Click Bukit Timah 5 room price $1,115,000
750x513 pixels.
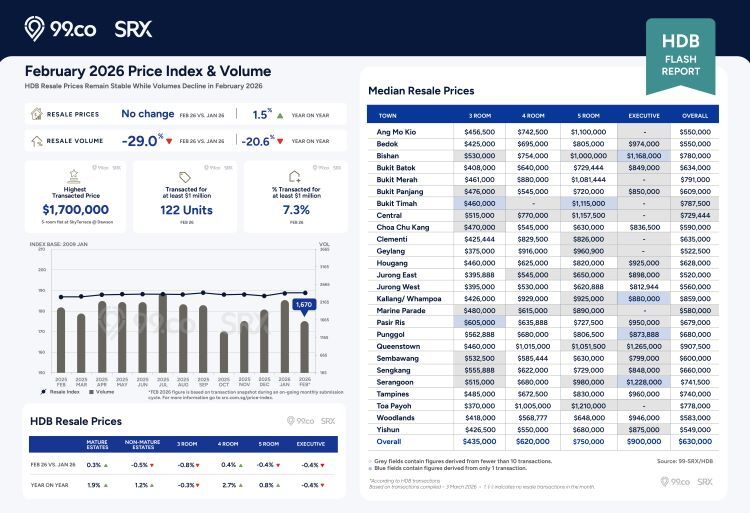point(588,204)
